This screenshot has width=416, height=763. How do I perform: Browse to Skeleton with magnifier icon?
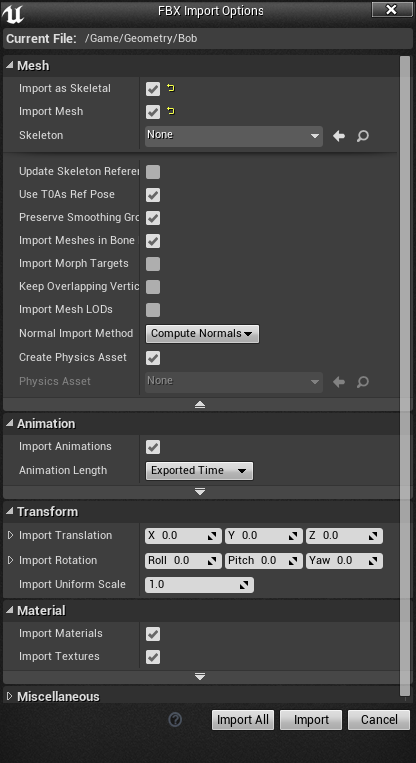pyautogui.click(x=362, y=136)
